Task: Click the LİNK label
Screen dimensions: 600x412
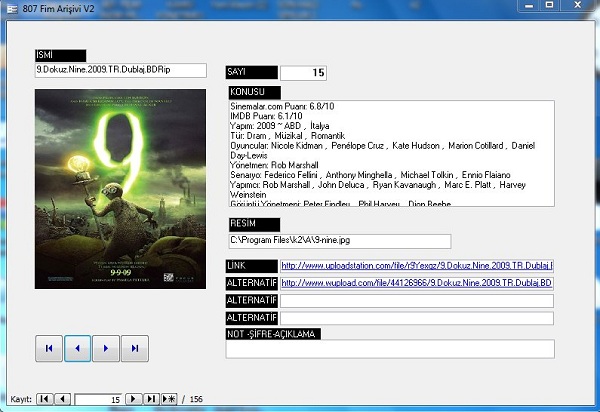Action: [x=252, y=266]
